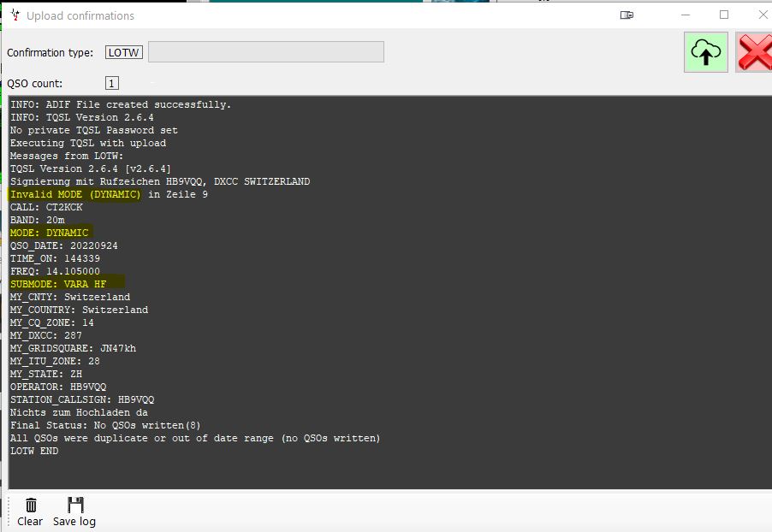Click the LOTW confirmation type box
This screenshot has height=532, width=772.
(124, 52)
